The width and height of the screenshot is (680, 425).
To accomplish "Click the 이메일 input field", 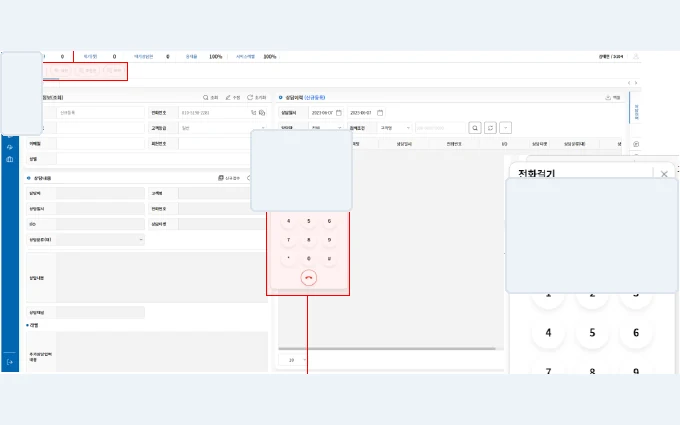I will pos(100,144).
